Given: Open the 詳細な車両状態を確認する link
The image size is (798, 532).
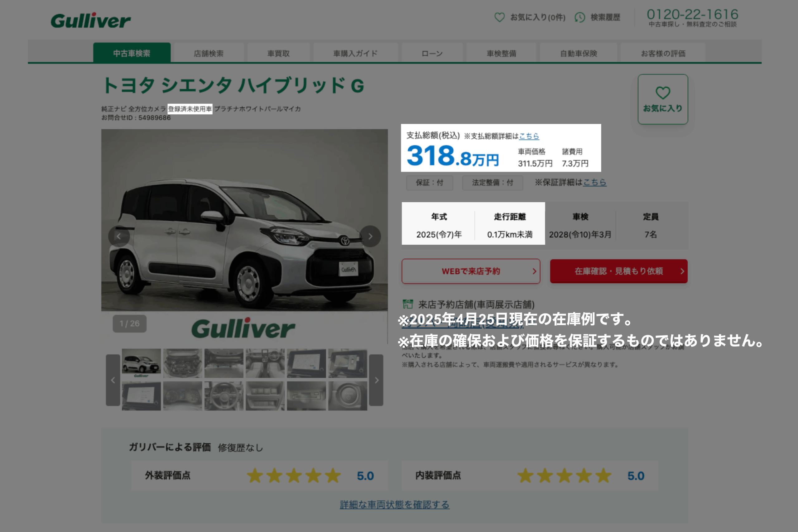Looking at the screenshot, I should (395, 505).
